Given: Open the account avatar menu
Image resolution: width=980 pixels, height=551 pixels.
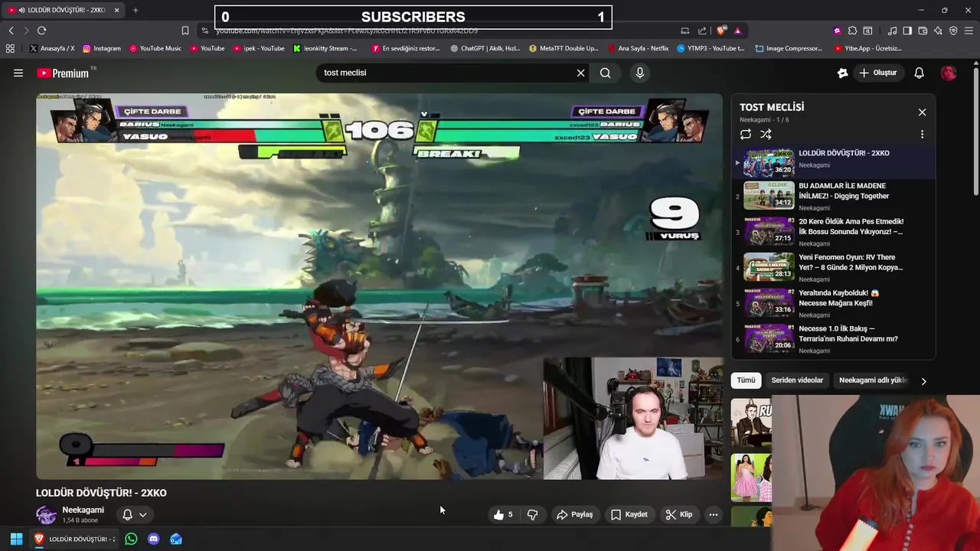Looking at the screenshot, I should point(949,73).
